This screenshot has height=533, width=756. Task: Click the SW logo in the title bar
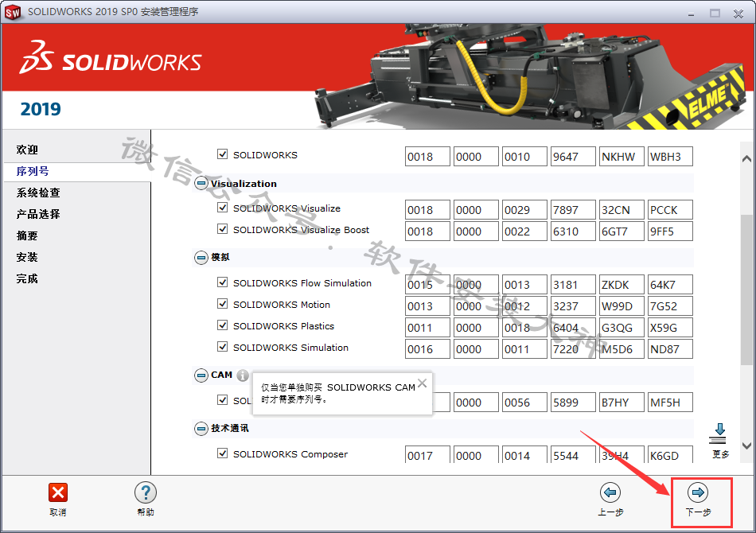13,12
